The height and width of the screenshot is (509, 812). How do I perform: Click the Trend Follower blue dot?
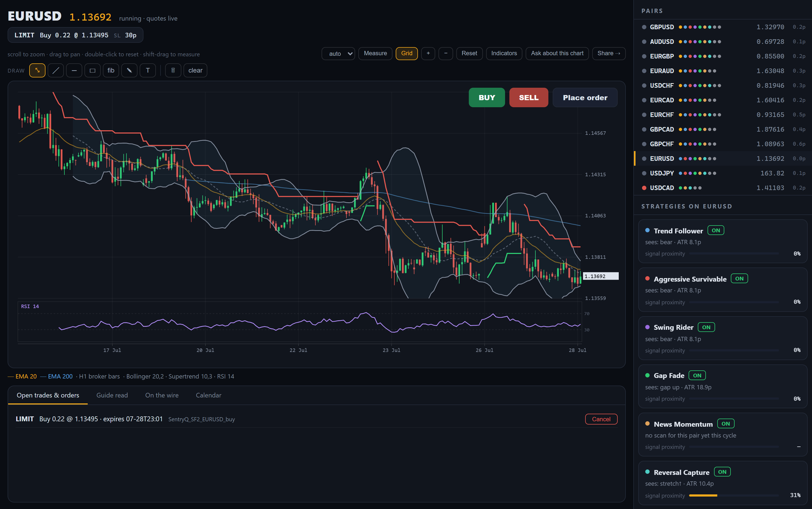coord(648,230)
